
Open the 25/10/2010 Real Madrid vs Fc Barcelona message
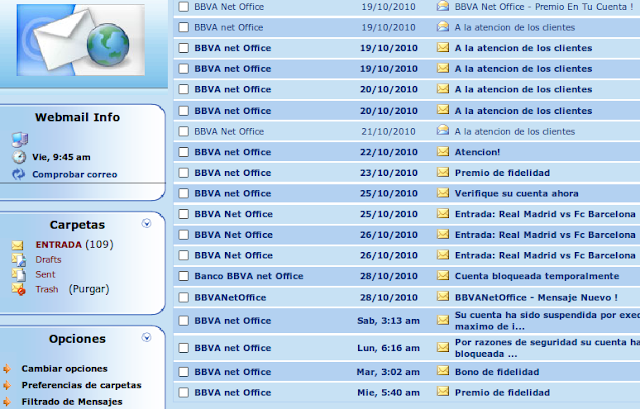[x=545, y=214]
